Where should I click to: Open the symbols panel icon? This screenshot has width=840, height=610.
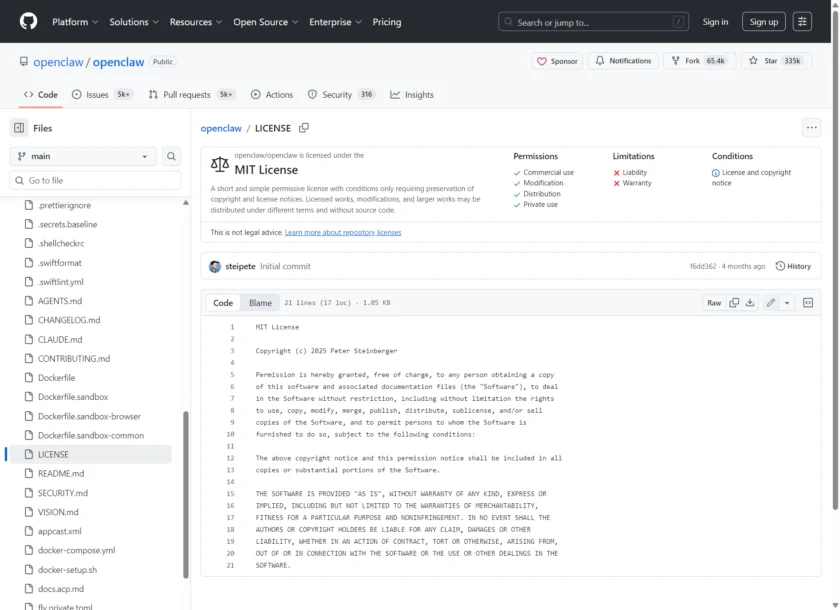[808, 303]
